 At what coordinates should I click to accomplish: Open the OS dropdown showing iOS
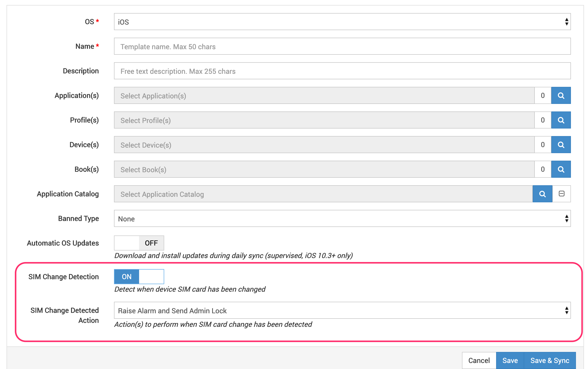click(x=342, y=22)
